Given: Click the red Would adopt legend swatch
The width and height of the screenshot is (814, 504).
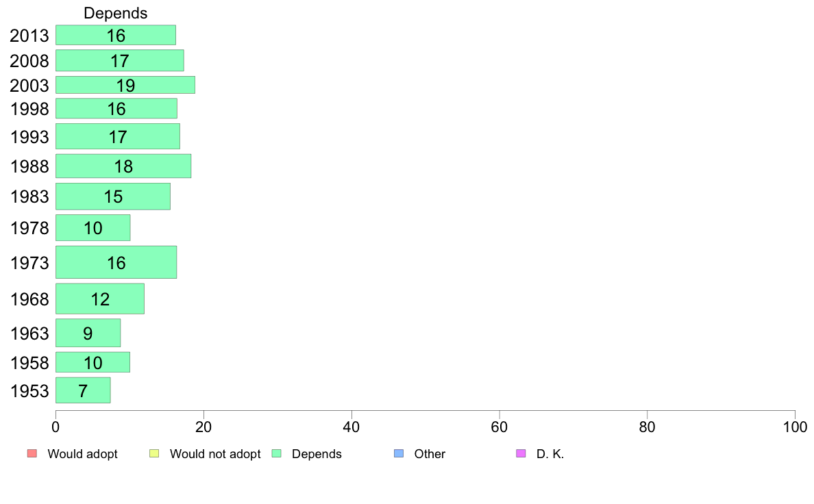Looking at the screenshot, I should tap(32, 453).
